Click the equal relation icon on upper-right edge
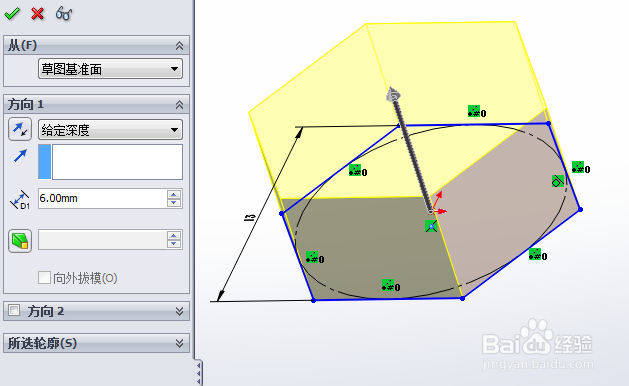629x386 pixels. pos(581,167)
